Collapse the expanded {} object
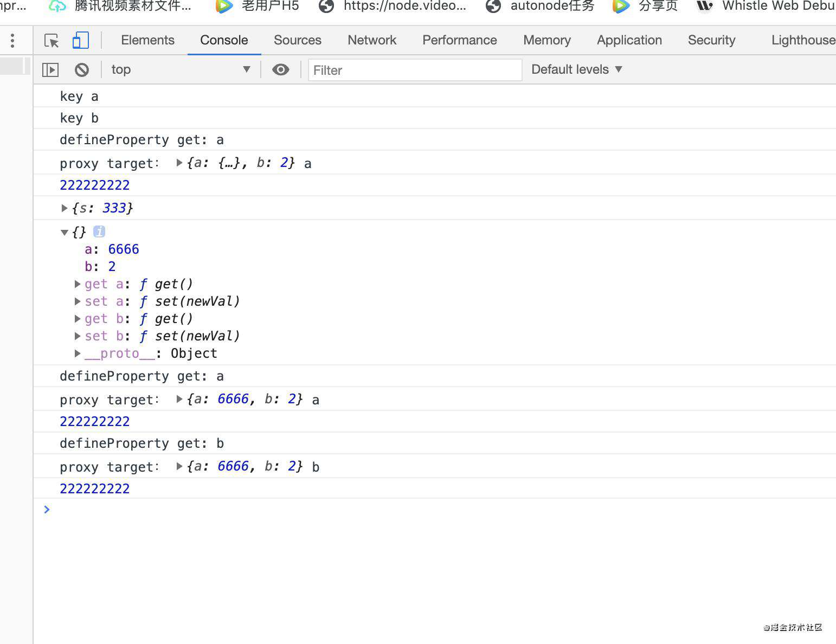 pyautogui.click(x=65, y=232)
